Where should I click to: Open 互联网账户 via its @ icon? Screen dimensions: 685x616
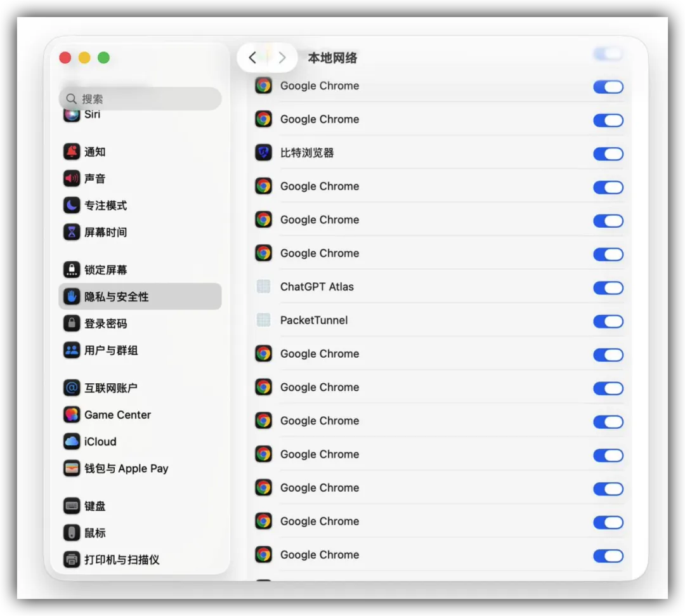pos(72,388)
